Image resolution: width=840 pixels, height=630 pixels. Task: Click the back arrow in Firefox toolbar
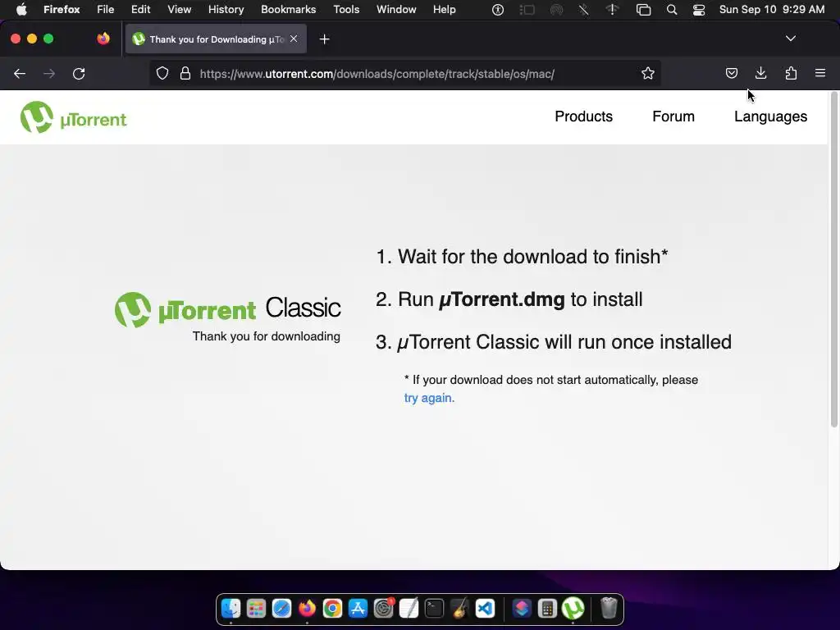click(20, 73)
